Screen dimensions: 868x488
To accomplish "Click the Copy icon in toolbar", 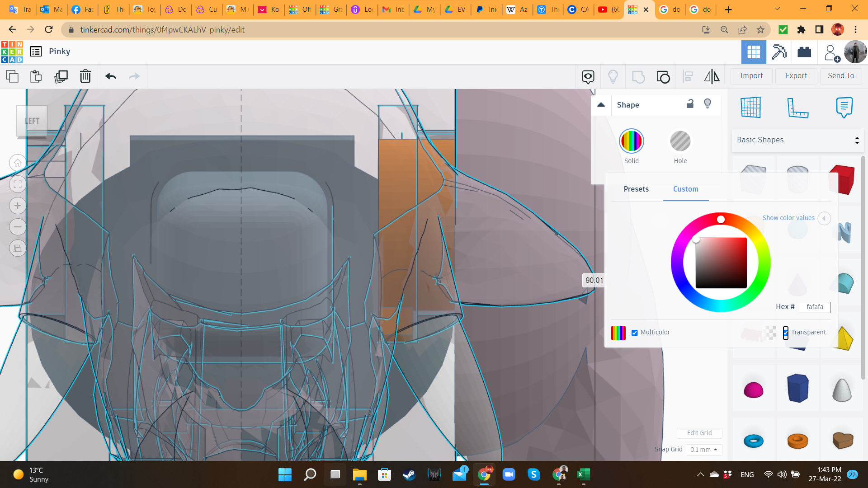I will [x=12, y=76].
